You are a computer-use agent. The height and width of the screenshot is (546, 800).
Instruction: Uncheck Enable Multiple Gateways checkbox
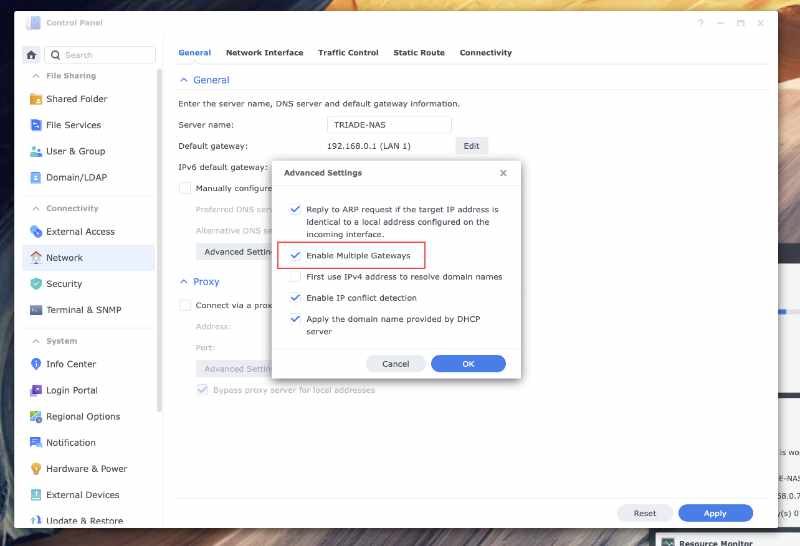(295, 256)
